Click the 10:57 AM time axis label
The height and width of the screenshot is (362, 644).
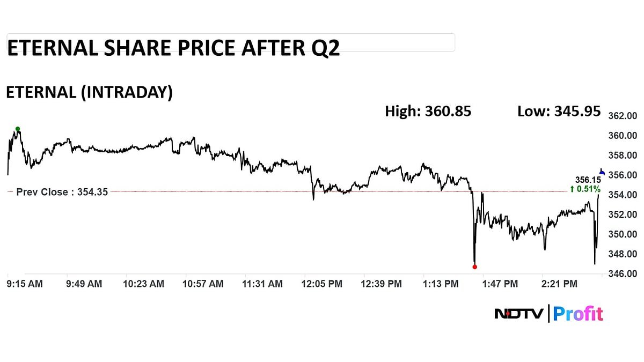coord(203,284)
